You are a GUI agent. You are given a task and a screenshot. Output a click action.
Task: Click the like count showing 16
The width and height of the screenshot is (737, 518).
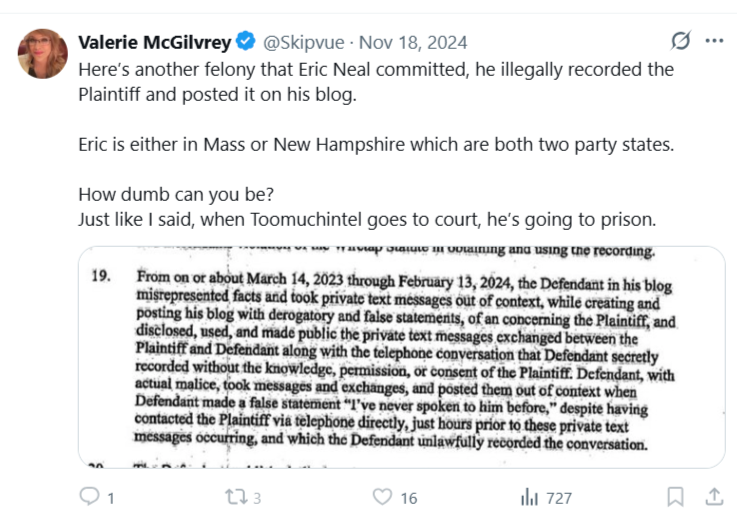point(409,497)
